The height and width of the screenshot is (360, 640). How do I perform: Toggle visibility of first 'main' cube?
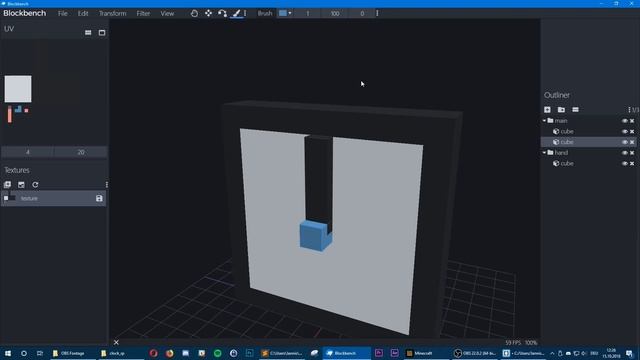click(x=624, y=131)
